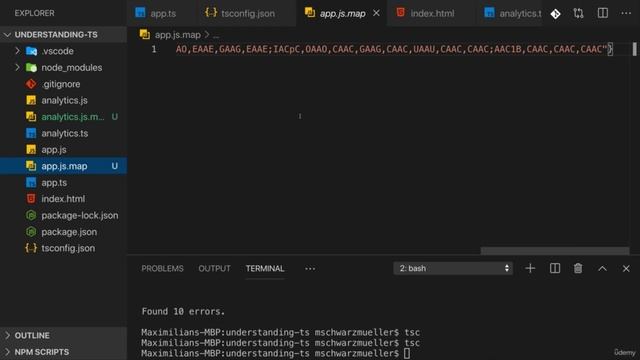Click the TypeScript icon beside app.ts in explorer

click(31, 182)
